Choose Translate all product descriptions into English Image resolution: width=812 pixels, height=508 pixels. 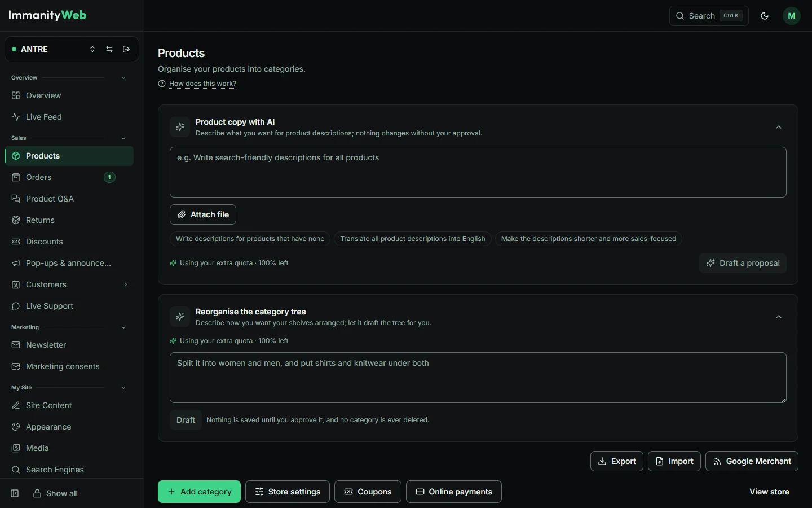[x=413, y=239]
